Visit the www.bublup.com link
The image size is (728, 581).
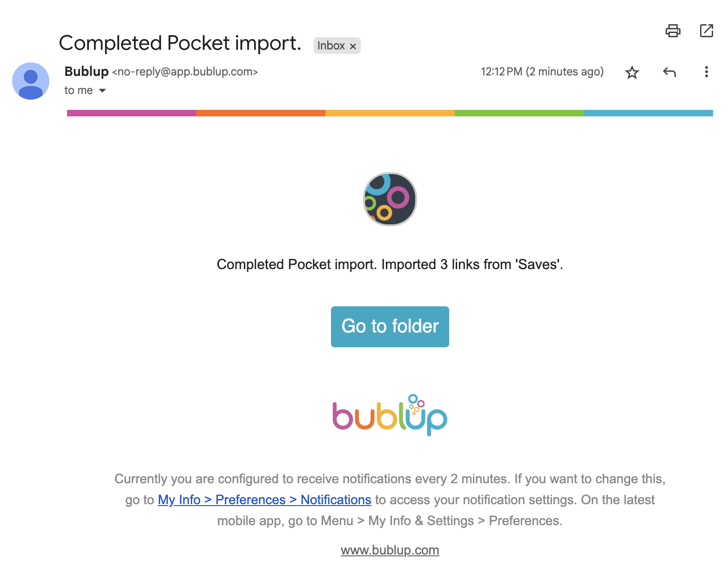(x=390, y=550)
